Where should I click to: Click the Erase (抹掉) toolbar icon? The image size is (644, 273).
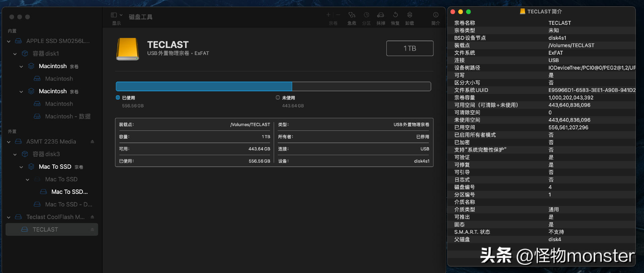click(381, 15)
